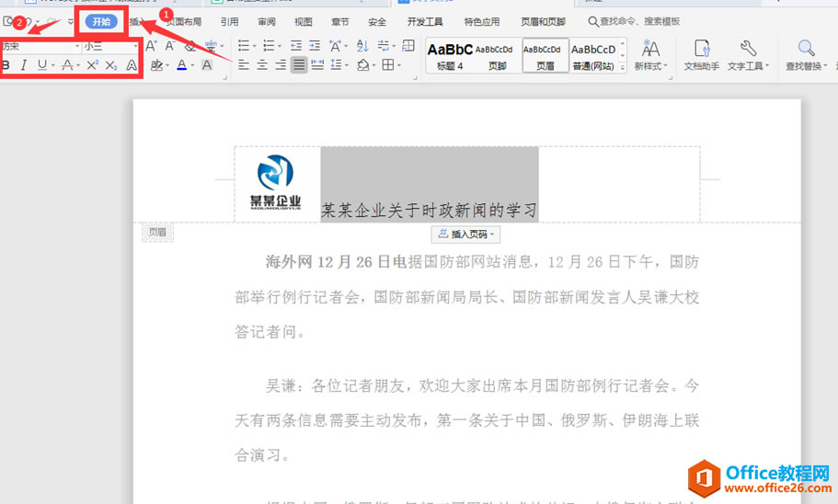
Task: Toggle italic formatting
Action: pyautogui.click(x=23, y=65)
